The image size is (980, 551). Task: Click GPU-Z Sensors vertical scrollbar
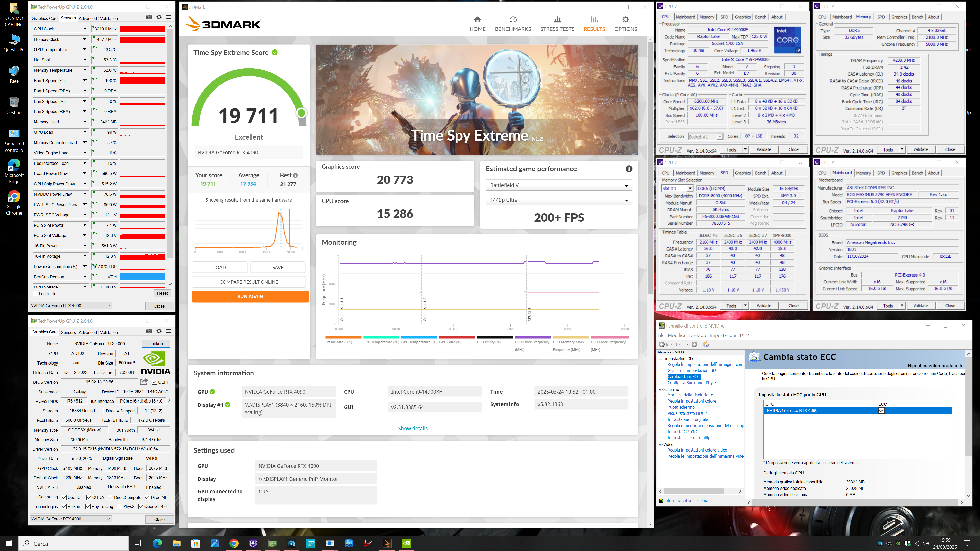170,155
